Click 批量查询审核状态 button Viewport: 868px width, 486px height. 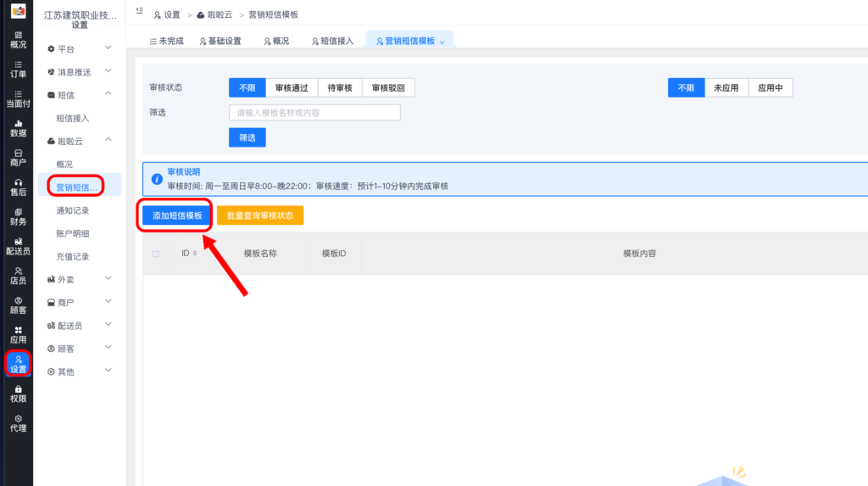(x=260, y=215)
